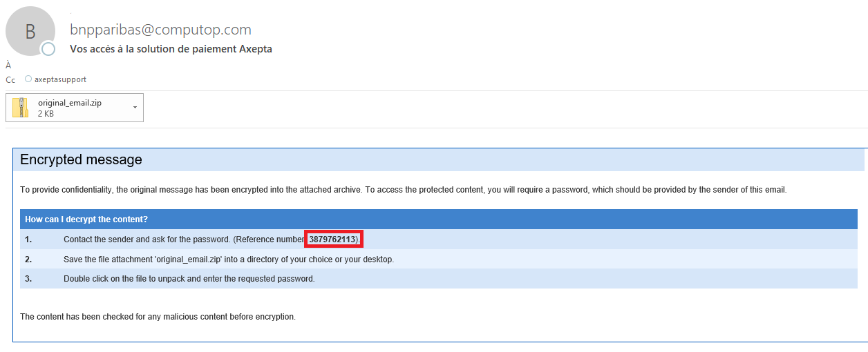
Task: Click the malicious content check notice
Action: (x=158, y=317)
